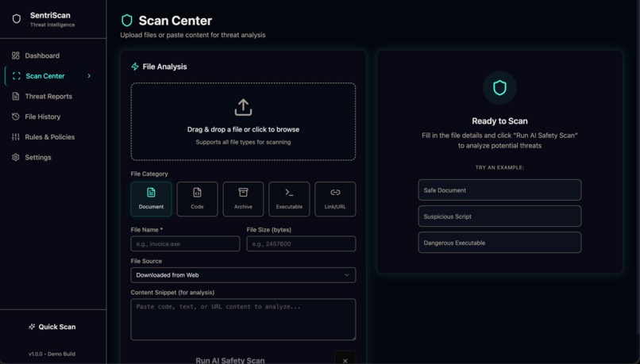
Task: Click the Dashboard grid icon
Action: [x=16, y=56]
